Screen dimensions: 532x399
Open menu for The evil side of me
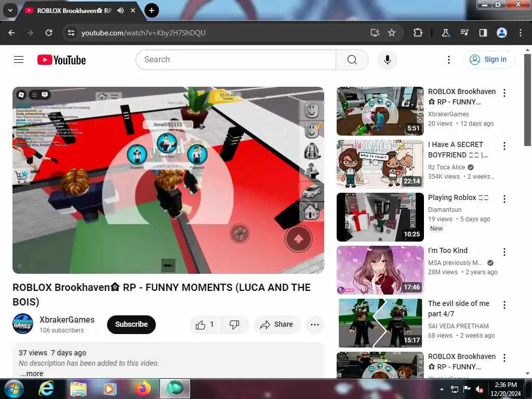pyautogui.click(x=504, y=305)
